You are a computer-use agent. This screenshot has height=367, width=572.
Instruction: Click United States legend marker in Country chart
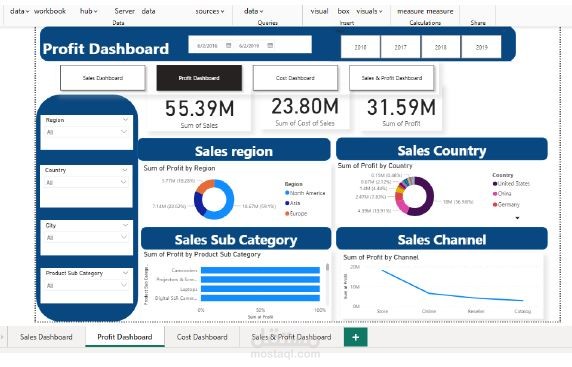tap(495, 184)
